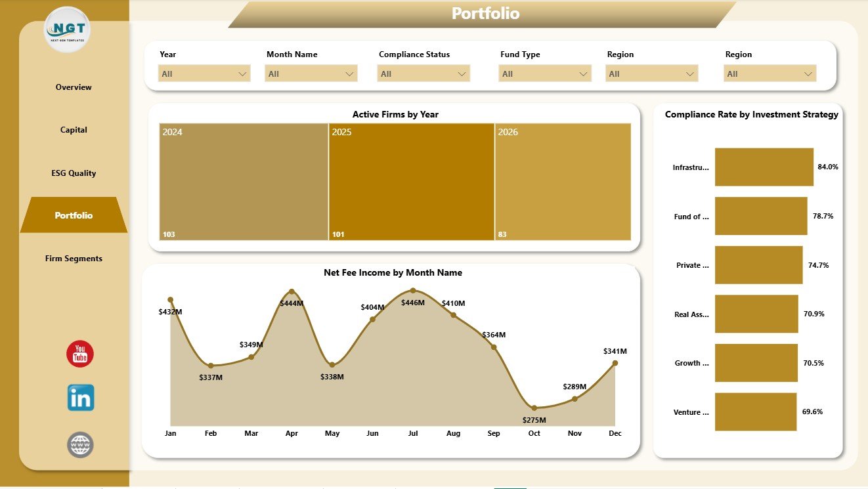Image resolution: width=868 pixels, height=489 pixels.
Task: Go to the Capital page
Action: 74,130
